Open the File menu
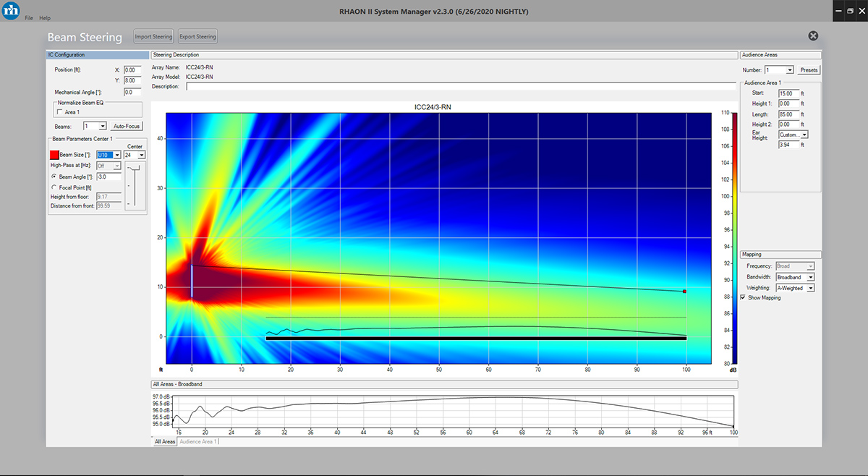 [x=28, y=17]
